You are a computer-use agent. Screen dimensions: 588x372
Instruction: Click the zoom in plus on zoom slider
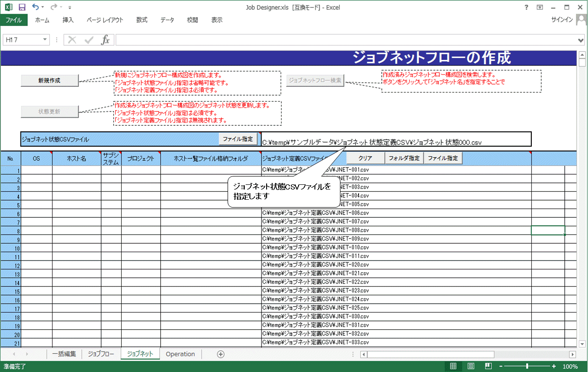click(554, 366)
